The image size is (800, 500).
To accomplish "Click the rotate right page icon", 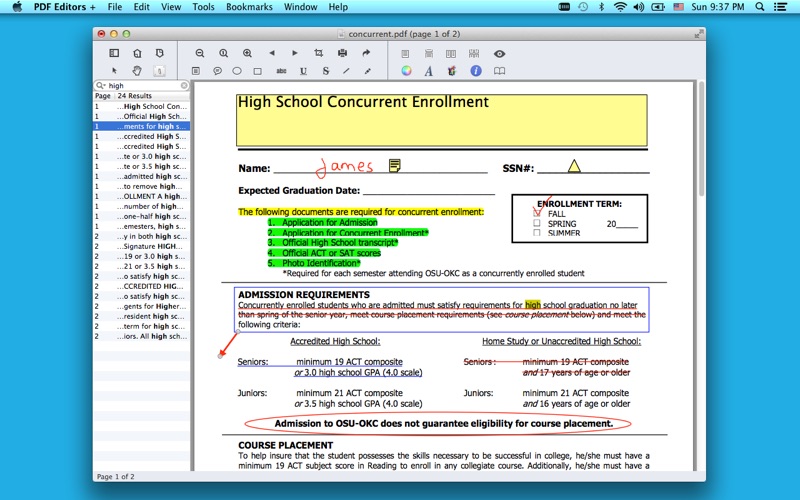I will coord(160,53).
